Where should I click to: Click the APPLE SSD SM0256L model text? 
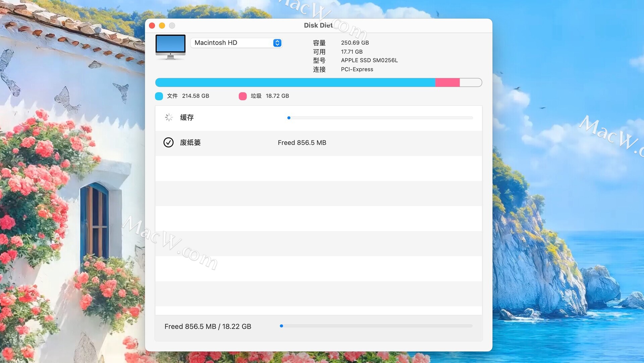(x=369, y=60)
